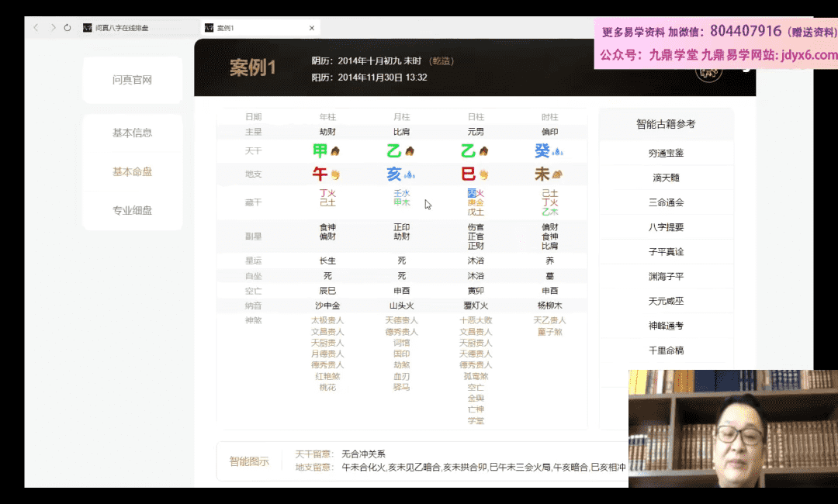Select the 案例1 browser tab
Viewport: 838px width, 504px height.
click(x=256, y=28)
